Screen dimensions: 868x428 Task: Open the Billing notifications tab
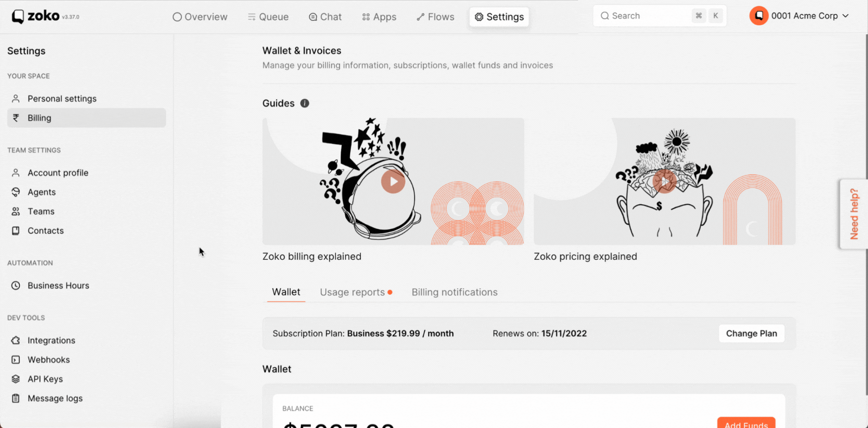click(x=454, y=292)
